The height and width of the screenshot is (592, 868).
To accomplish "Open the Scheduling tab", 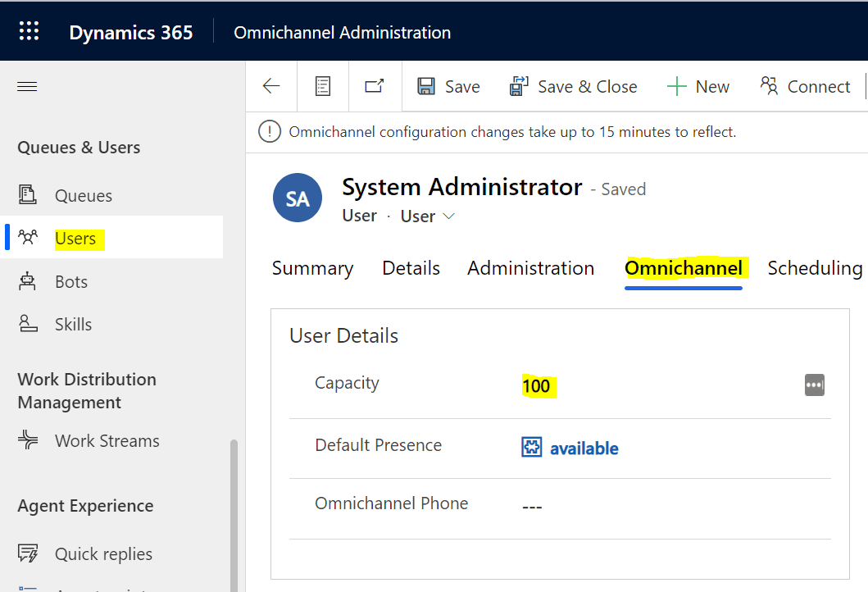I will [815, 268].
